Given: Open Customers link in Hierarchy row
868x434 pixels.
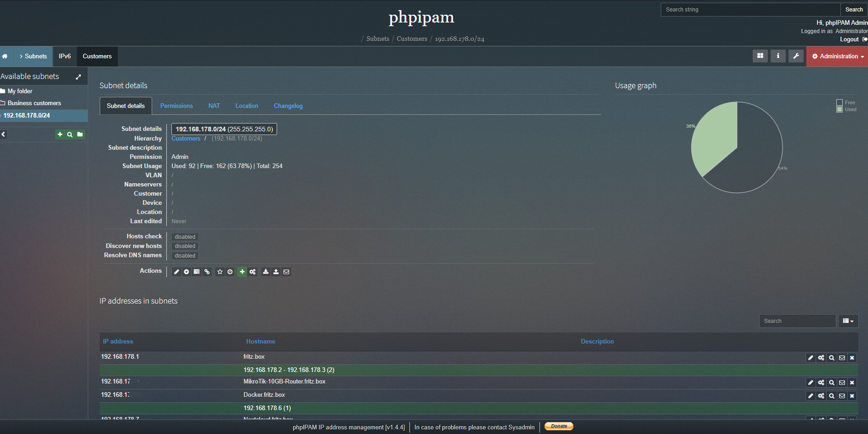Looking at the screenshot, I should [186, 139].
